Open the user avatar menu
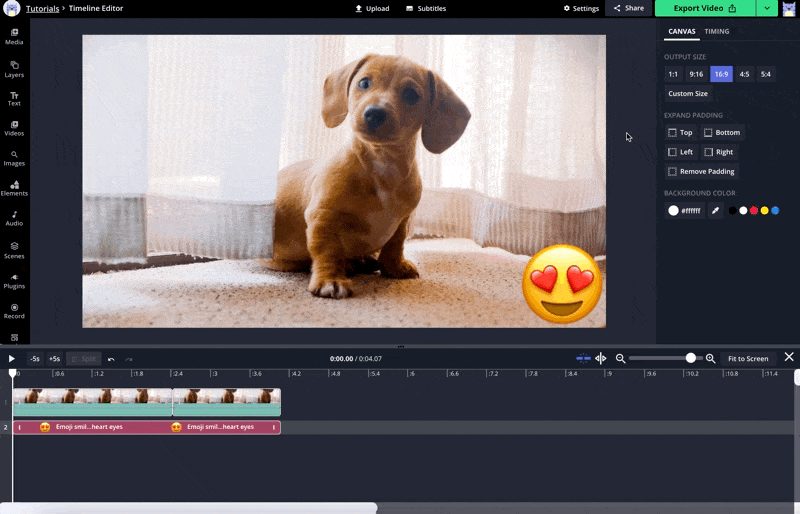This screenshot has width=800, height=514. click(x=789, y=9)
